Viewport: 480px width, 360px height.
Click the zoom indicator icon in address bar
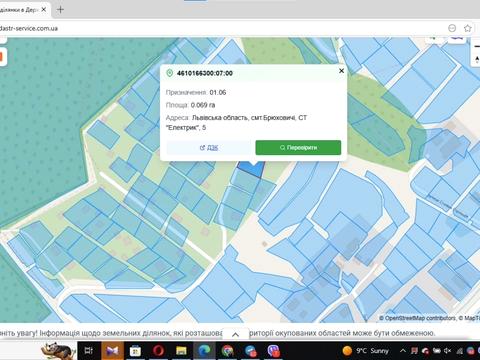[452, 28]
